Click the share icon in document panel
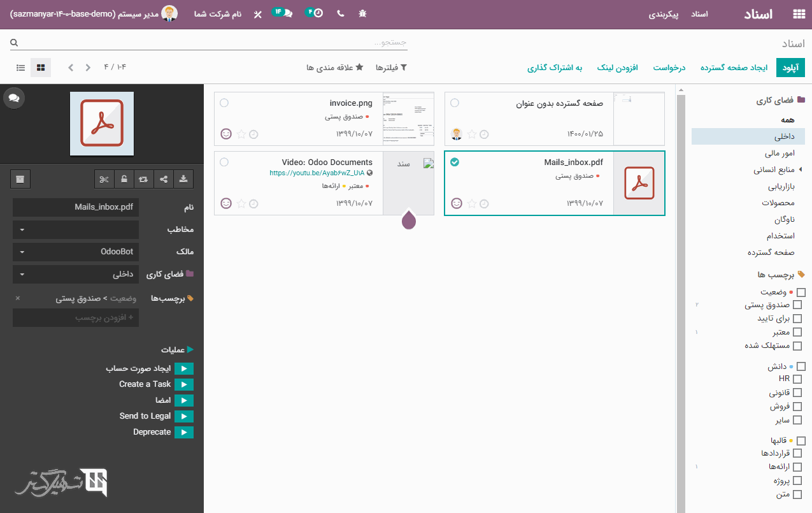The width and height of the screenshot is (812, 513). 164,179
